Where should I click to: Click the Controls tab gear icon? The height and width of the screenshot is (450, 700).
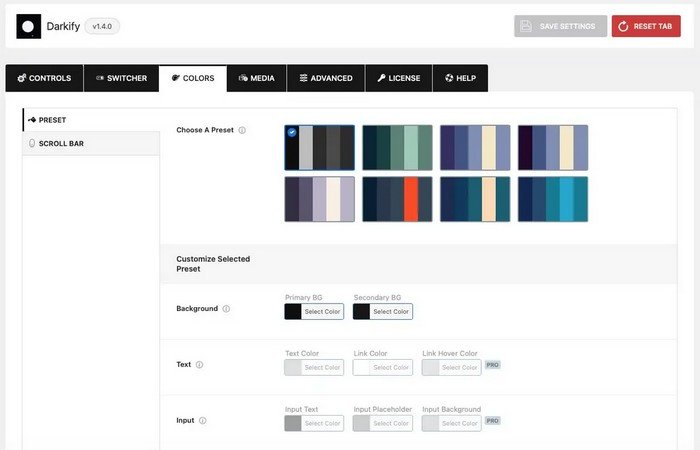[x=21, y=78]
